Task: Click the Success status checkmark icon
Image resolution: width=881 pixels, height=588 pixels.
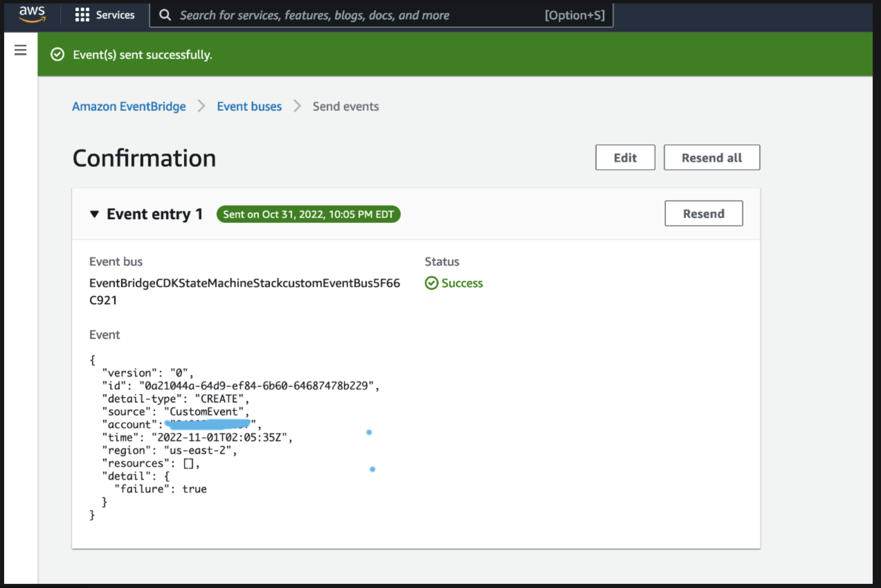Action: click(431, 283)
